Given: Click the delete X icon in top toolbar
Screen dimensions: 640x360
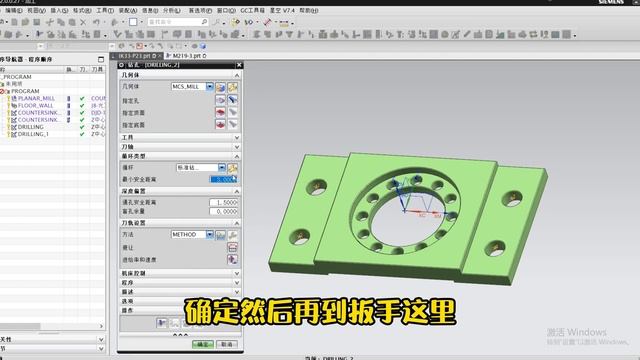Looking at the screenshot, I should (x=83, y=22).
